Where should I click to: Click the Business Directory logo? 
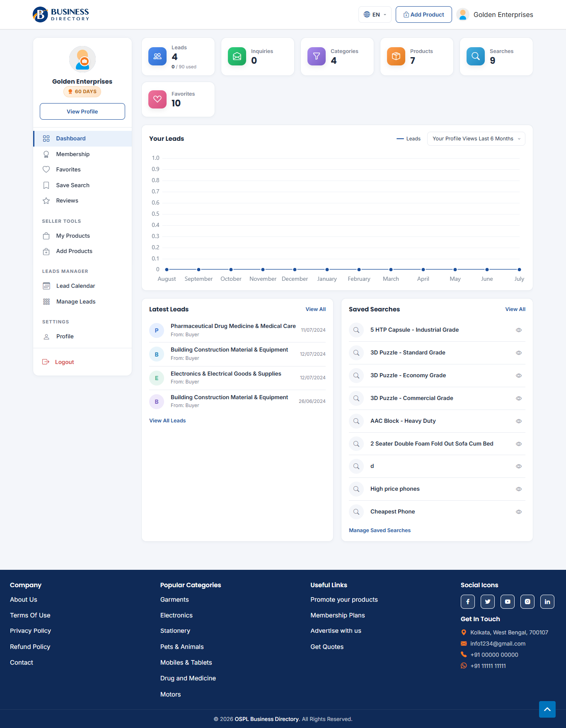click(61, 14)
